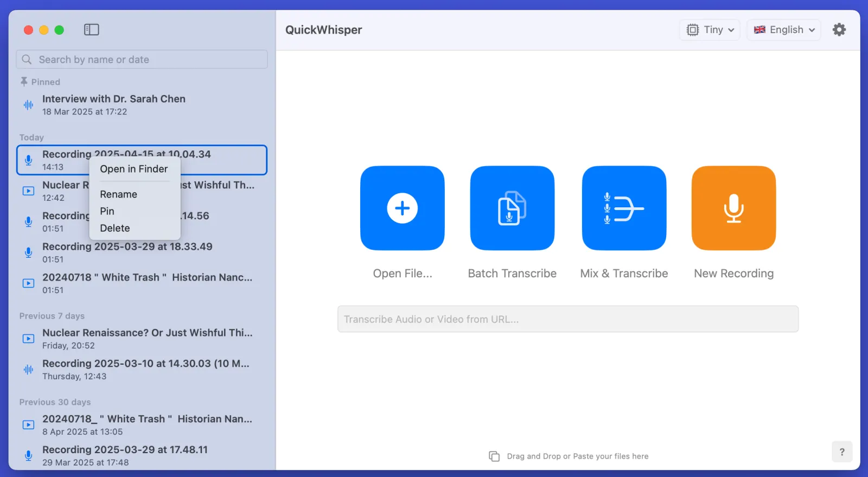Click microphone icon of recording at 01:51 ending 14.56
868x477 pixels.
pos(28,222)
